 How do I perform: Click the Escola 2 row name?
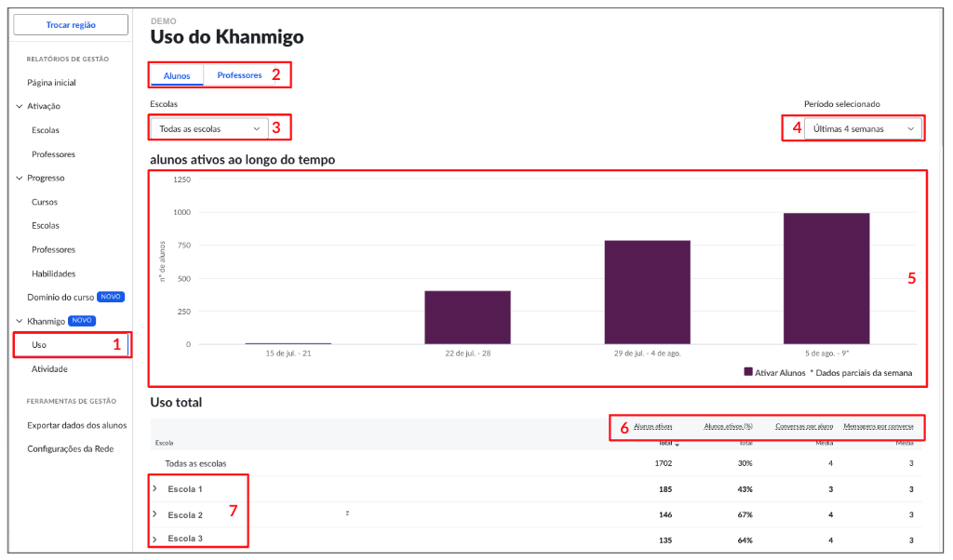(x=185, y=515)
